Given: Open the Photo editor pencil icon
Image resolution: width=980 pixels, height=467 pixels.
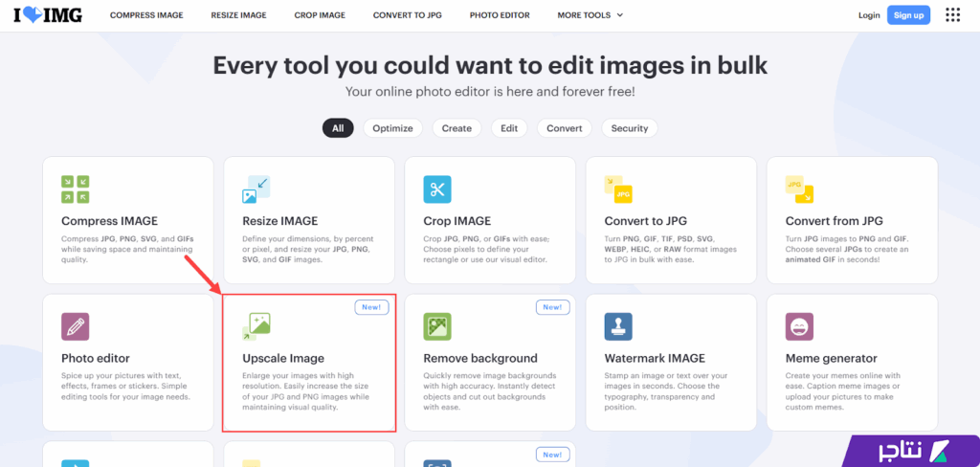Looking at the screenshot, I should click(75, 326).
